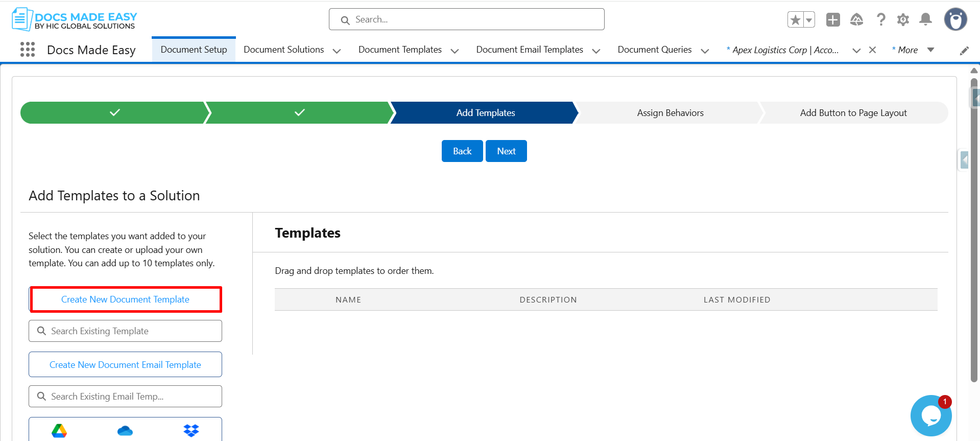Choose the OneDrive cloud icon
The image size is (980, 441).
tap(125, 431)
